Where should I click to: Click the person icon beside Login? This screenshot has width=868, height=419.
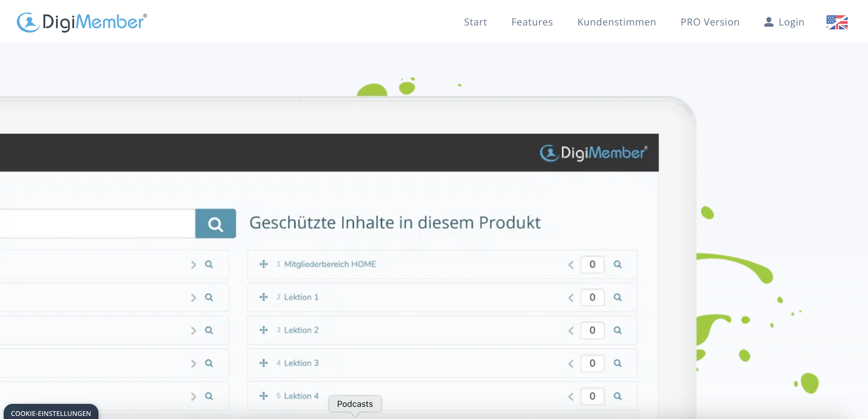pos(768,22)
